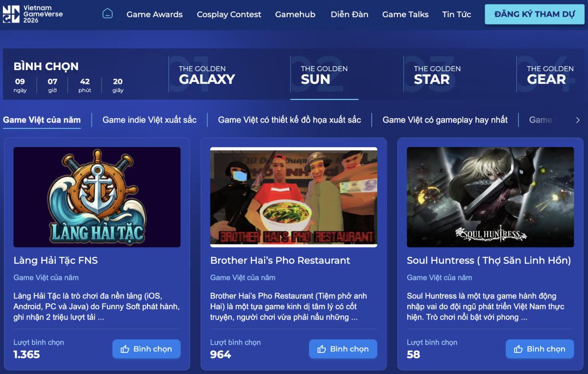
Task: Switch to The Golden Gear tab
Action: (x=550, y=75)
